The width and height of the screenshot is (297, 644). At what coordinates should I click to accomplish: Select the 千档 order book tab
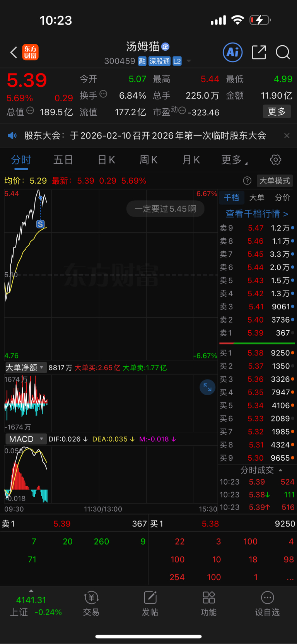tap(231, 198)
